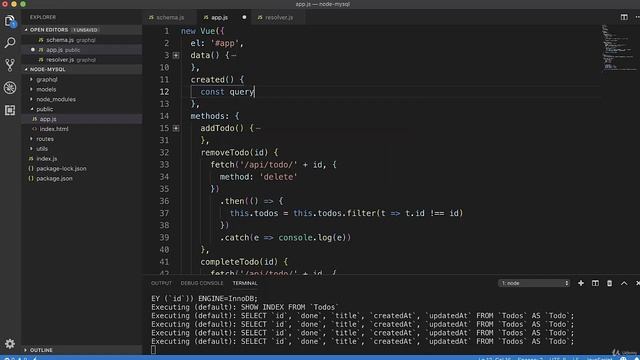This screenshot has width=640, height=360.
Task: Click the terminal input prompt cursor
Action: pyautogui.click(x=153, y=349)
